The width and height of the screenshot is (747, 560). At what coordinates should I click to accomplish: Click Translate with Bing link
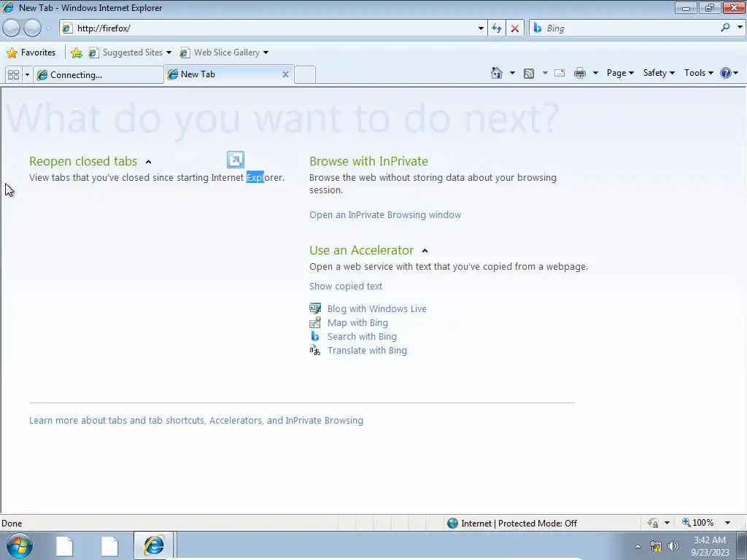pyautogui.click(x=367, y=351)
